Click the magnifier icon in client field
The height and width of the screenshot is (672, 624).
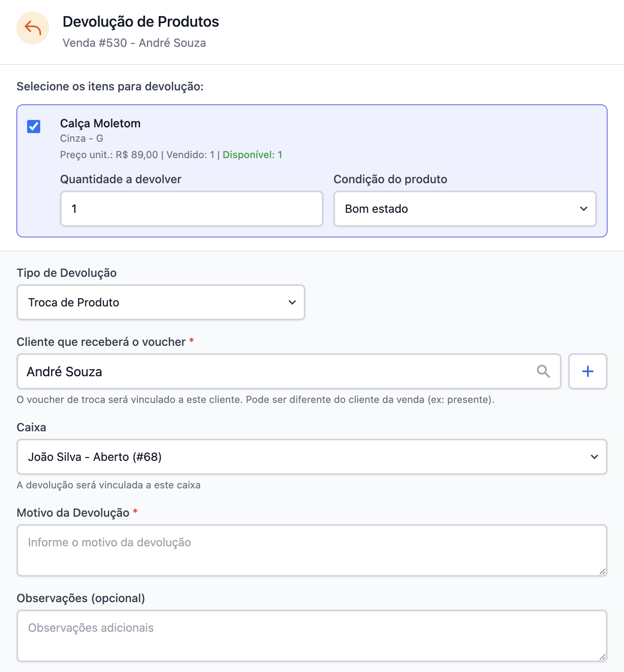[x=543, y=371]
